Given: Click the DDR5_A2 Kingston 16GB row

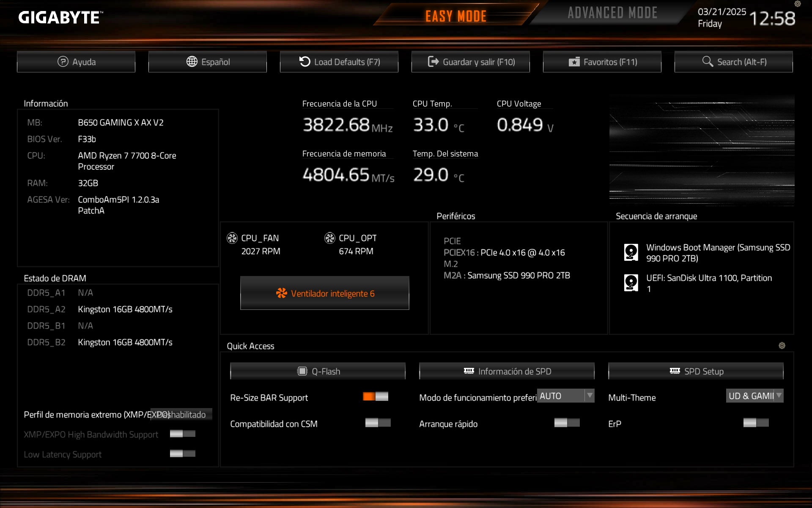Looking at the screenshot, I should (x=100, y=309).
